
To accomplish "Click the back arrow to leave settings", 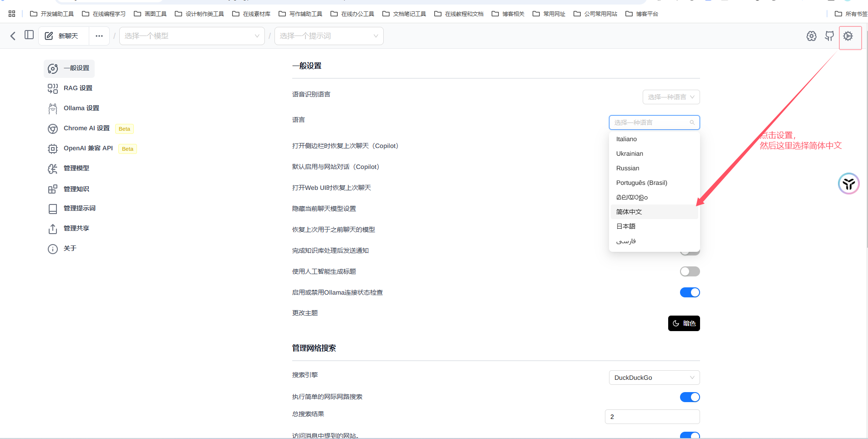I will coord(12,36).
